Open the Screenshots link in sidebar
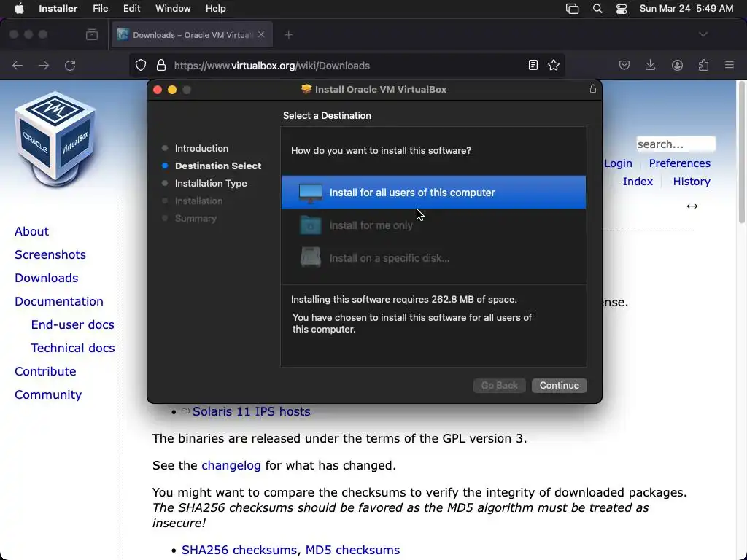 coord(50,254)
